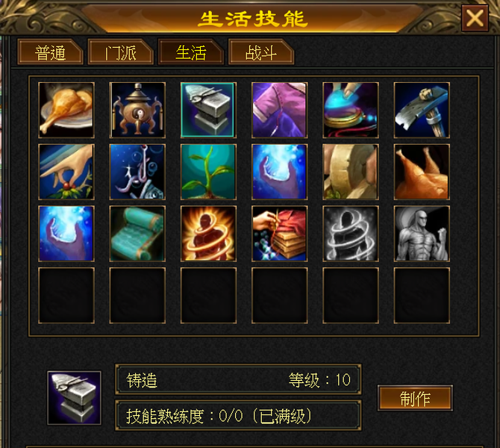Switch to the 战斗 tab
Screen dimensions: 500x448
(261, 52)
